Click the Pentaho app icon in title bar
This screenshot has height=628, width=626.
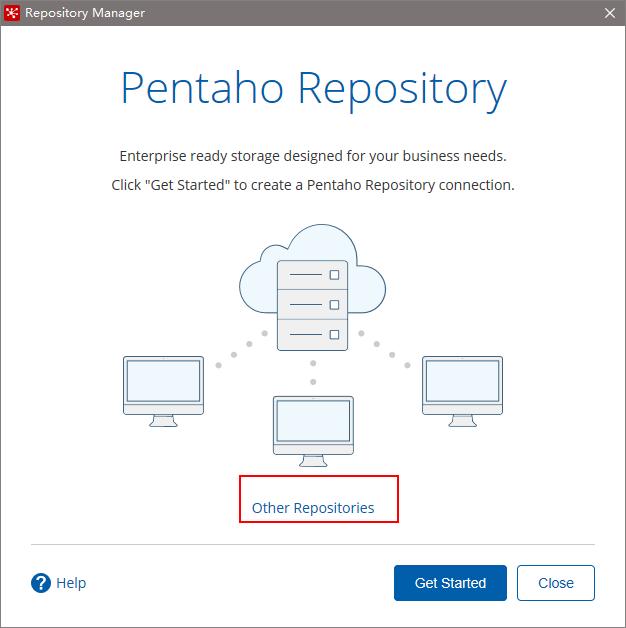click(12, 13)
